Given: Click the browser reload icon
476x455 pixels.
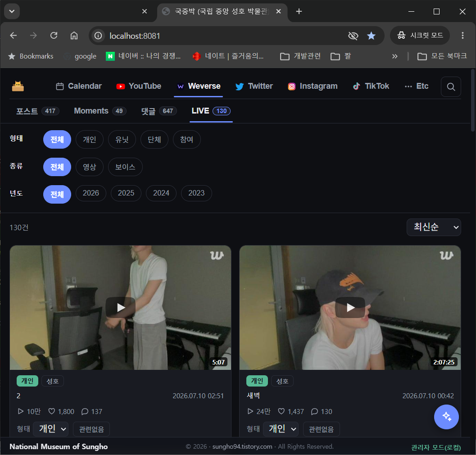Looking at the screenshot, I should [54, 36].
